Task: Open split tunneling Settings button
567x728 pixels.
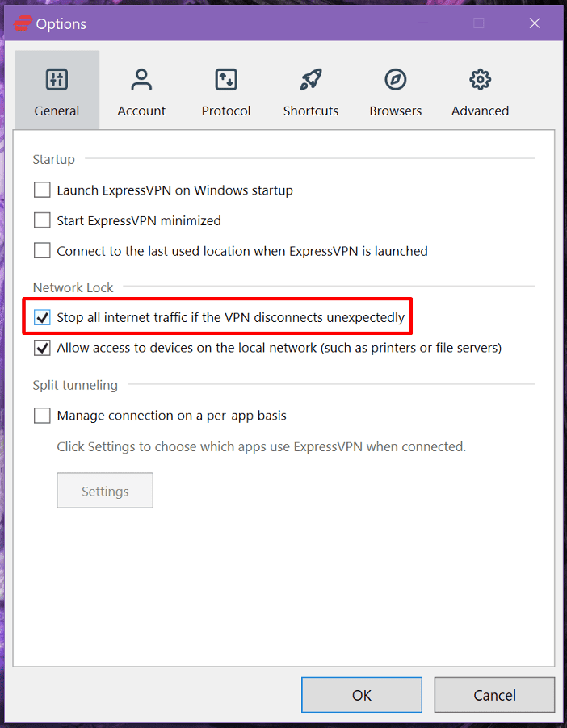Action: tap(105, 491)
